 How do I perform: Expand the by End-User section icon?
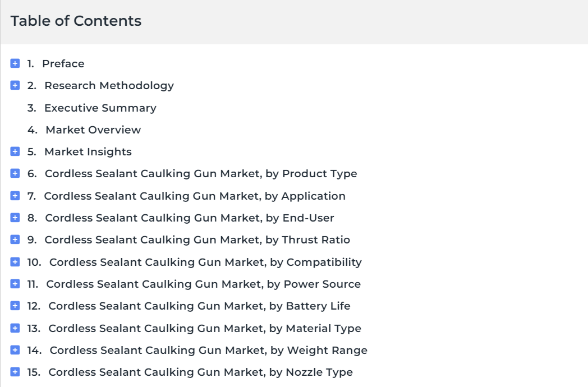coord(15,218)
